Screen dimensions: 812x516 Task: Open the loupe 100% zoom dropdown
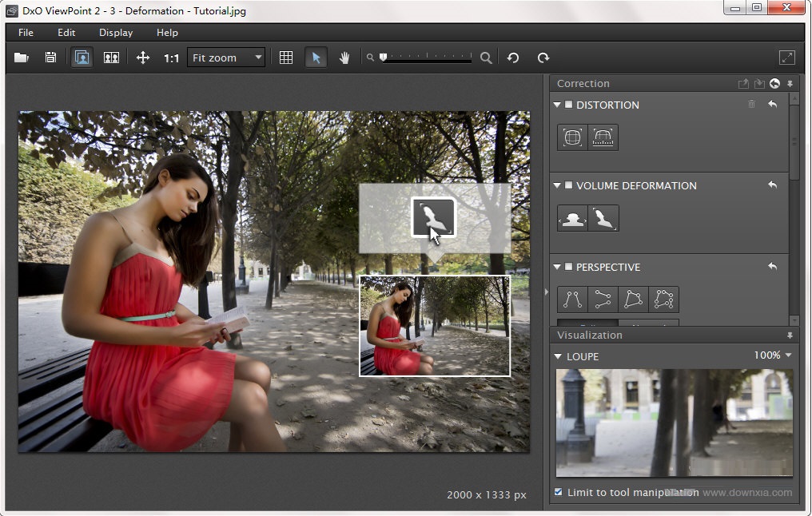point(773,355)
